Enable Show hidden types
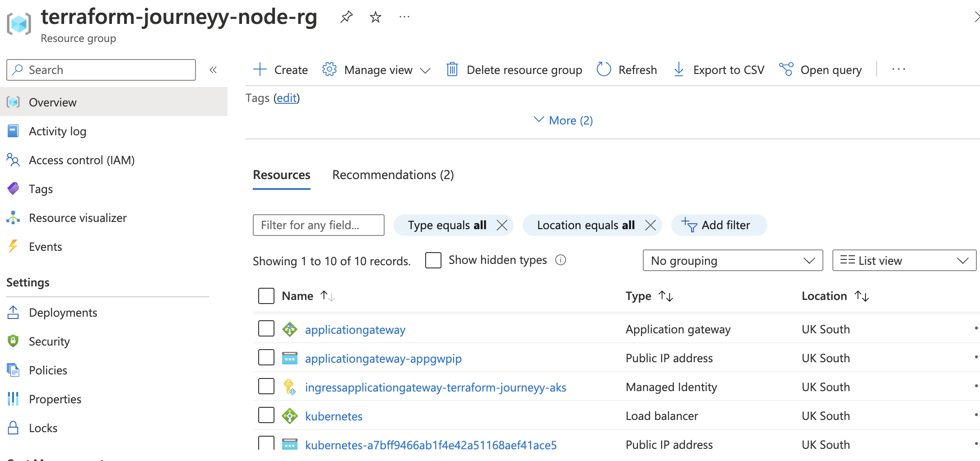 click(x=433, y=260)
